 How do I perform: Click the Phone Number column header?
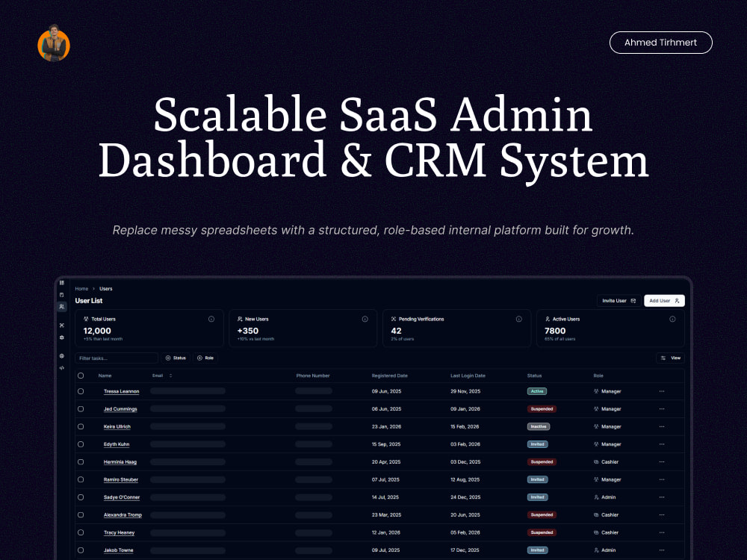click(313, 376)
